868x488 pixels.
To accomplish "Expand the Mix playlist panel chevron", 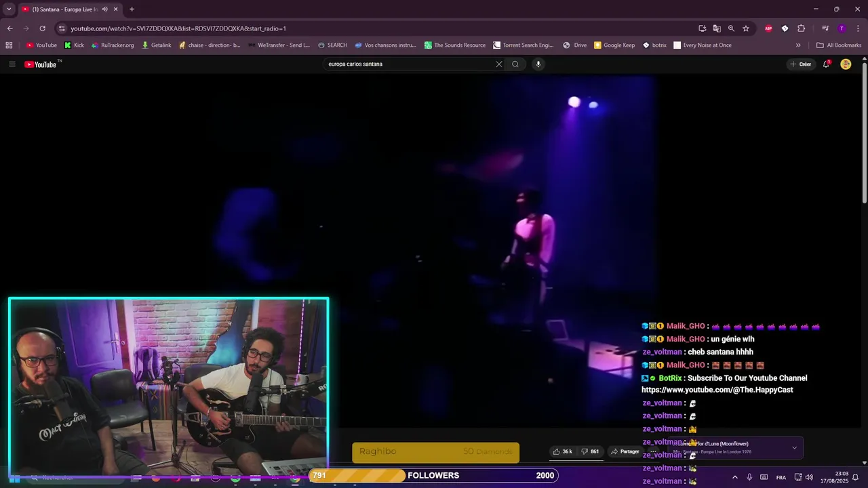I will pyautogui.click(x=794, y=447).
